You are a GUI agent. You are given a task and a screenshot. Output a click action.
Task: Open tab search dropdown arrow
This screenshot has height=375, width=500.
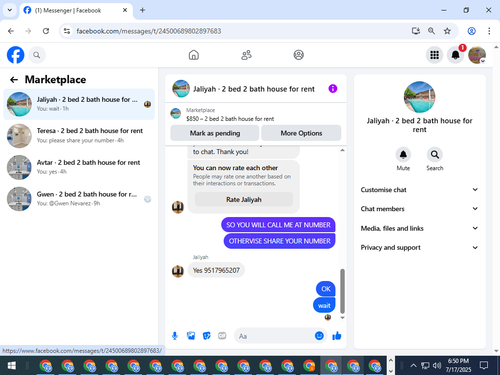10,10
